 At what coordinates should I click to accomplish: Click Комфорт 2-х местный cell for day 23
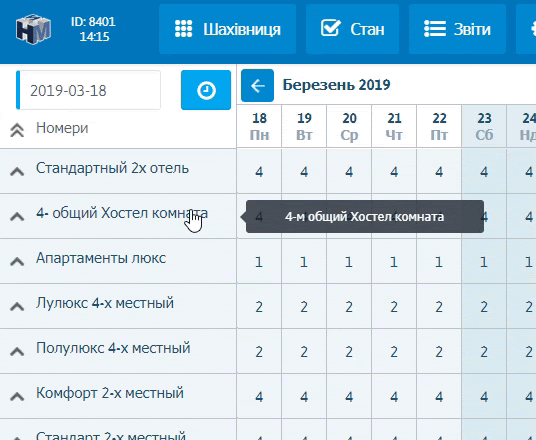pos(484,397)
